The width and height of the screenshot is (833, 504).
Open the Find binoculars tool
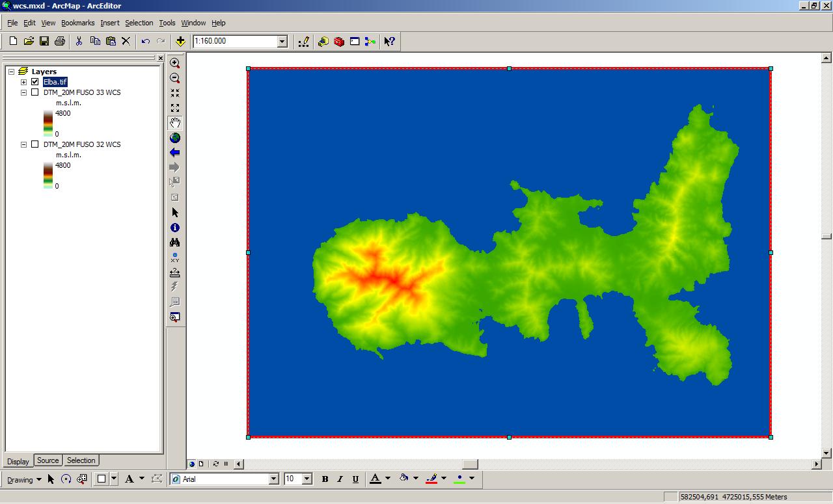coord(174,243)
